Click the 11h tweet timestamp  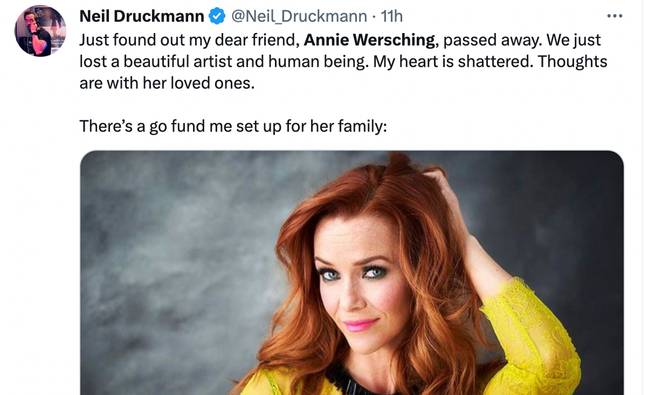click(391, 16)
